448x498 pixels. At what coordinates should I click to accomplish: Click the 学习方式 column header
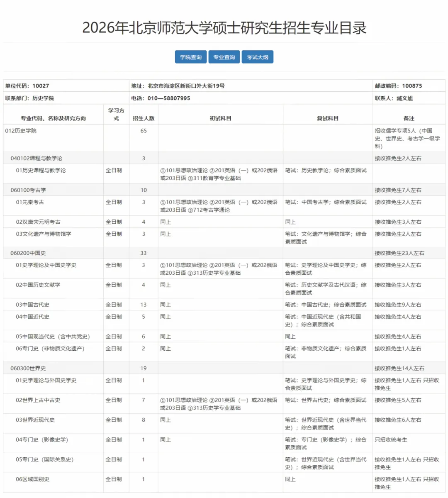click(116, 115)
